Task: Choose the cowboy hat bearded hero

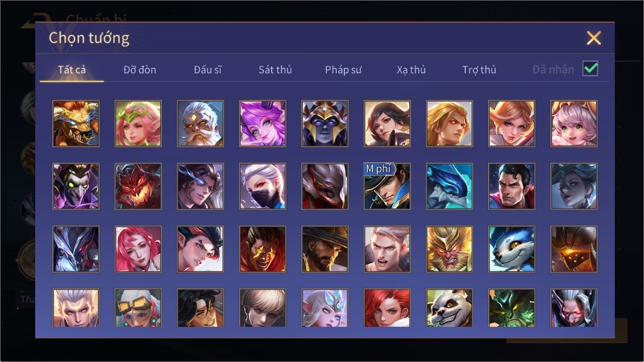Action: click(325, 249)
